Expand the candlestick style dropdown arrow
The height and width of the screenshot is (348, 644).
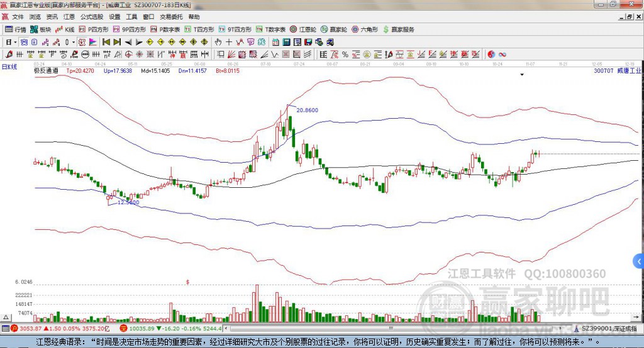click(73, 42)
